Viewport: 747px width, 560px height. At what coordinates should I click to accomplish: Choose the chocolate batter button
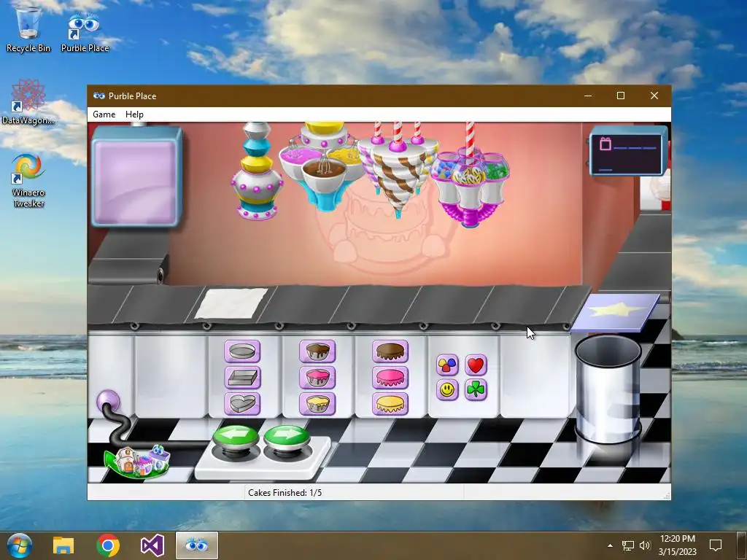pos(318,351)
